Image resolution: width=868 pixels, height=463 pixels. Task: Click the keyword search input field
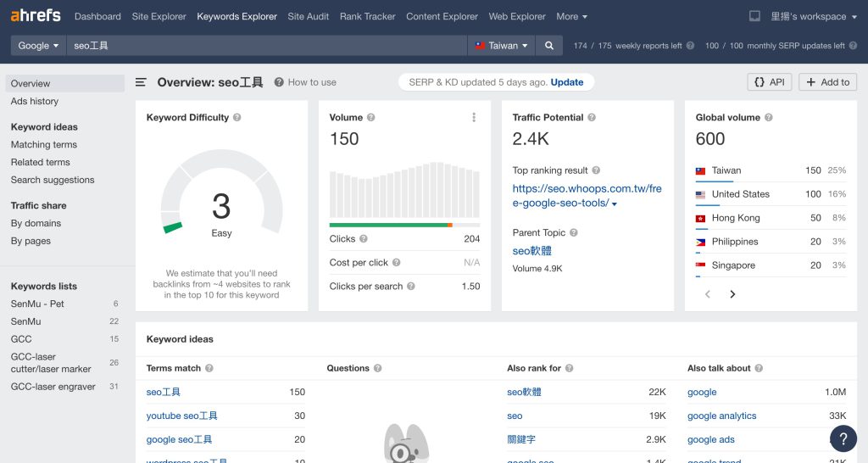pyautogui.click(x=267, y=46)
